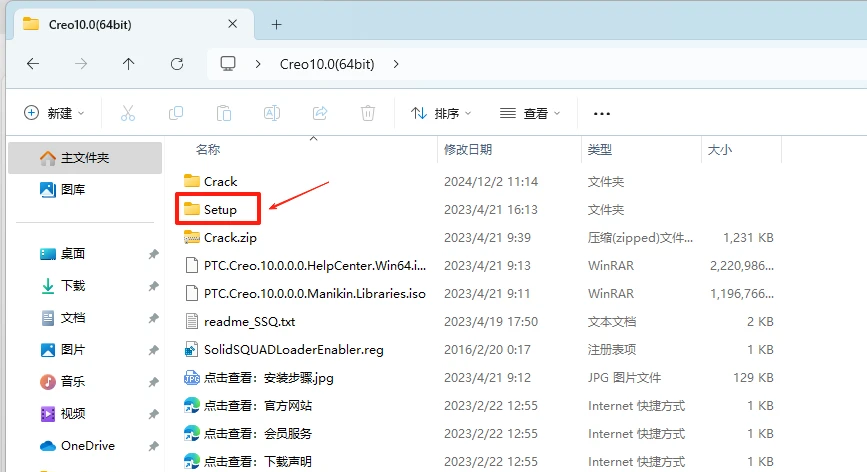Click the pin icon next to 音乐
The width and height of the screenshot is (867, 472).
[153, 382]
